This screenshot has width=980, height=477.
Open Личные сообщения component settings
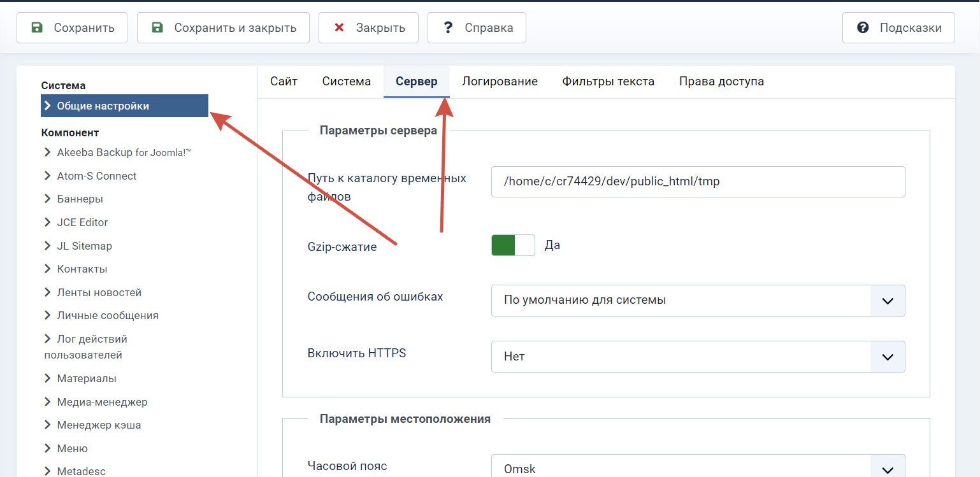pyautogui.click(x=108, y=315)
